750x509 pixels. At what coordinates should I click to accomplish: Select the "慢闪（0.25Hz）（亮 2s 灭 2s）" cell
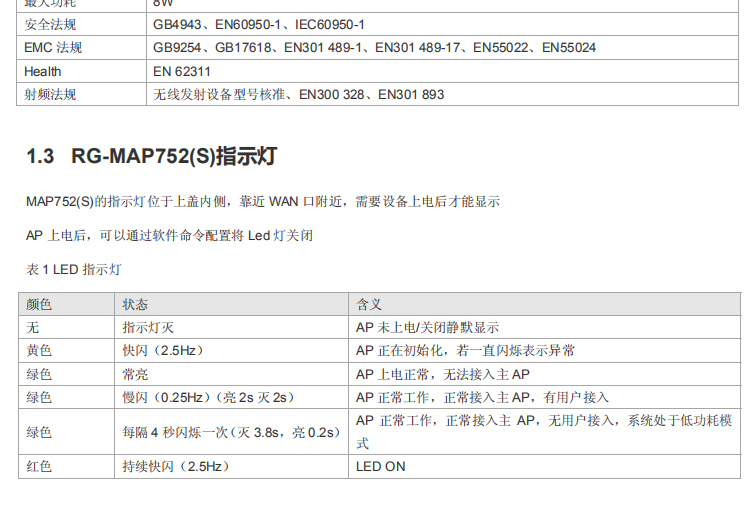click(232, 397)
